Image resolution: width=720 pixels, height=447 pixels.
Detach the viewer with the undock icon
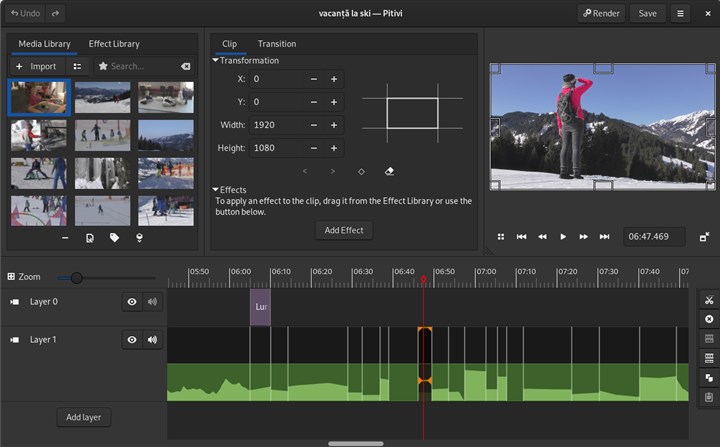705,237
